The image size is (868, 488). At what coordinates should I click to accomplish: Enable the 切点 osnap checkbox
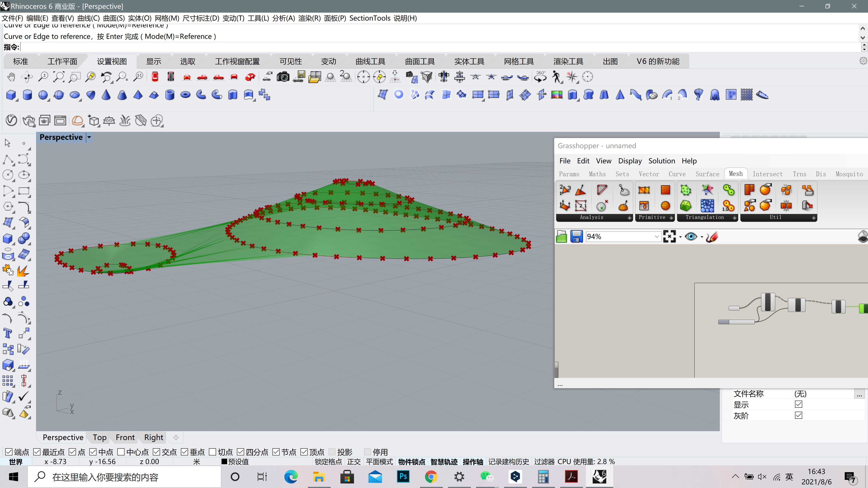212,452
